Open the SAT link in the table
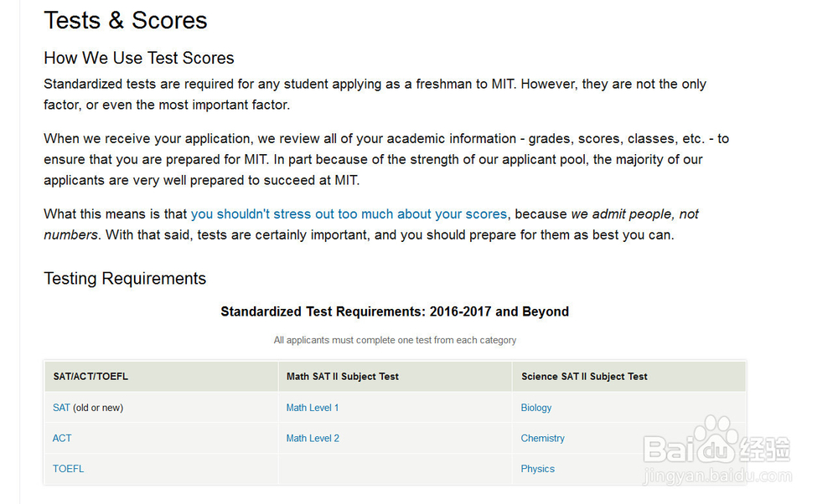The width and height of the screenshot is (838, 504). coord(61,408)
